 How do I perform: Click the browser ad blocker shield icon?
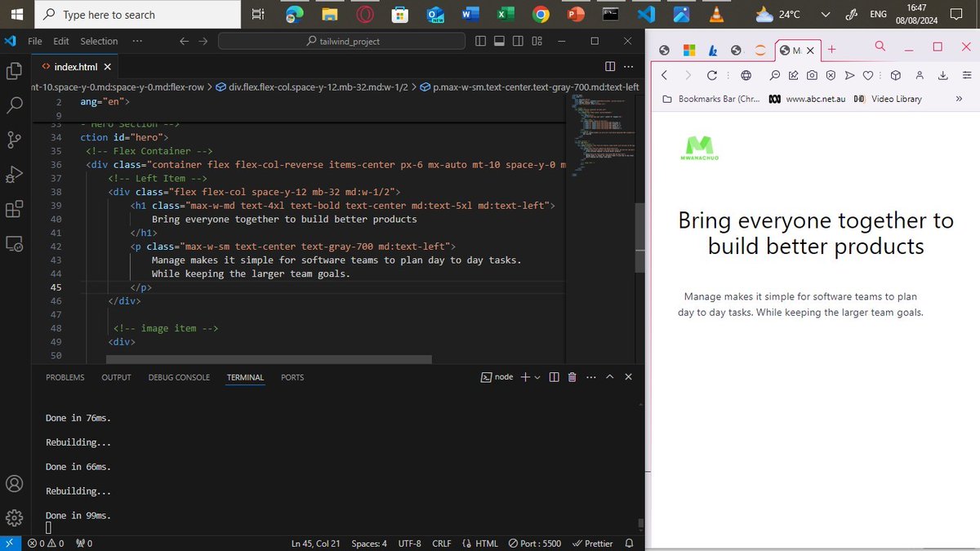click(x=831, y=75)
